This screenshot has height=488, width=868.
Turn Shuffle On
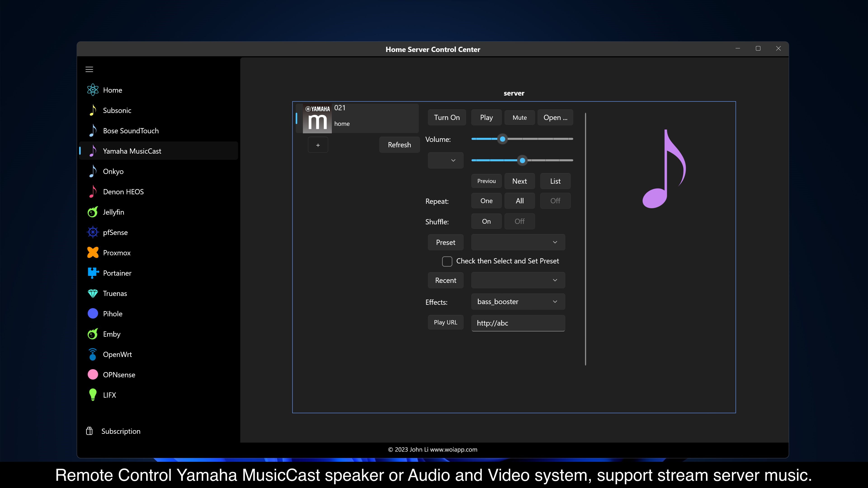(x=486, y=221)
